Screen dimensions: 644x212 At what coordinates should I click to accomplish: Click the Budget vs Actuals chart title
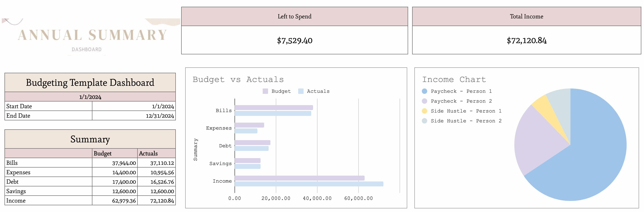238,79
